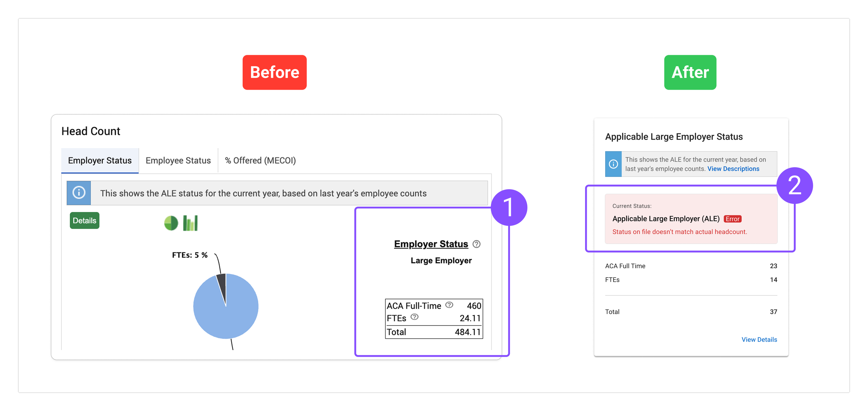868x411 pixels.
Task: Click the red Error badge
Action: coord(732,219)
